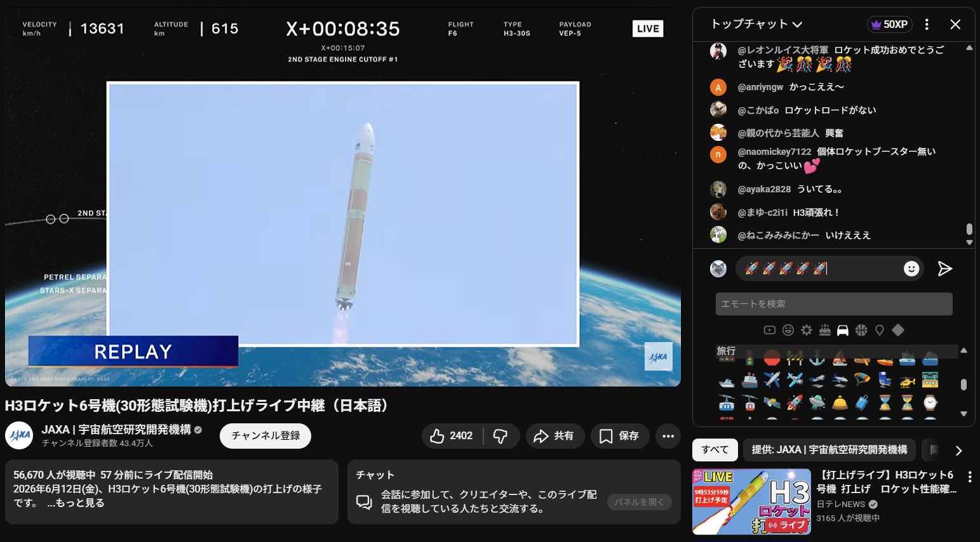
Task: Open chat panel with パネルを開く
Action: coord(639,502)
